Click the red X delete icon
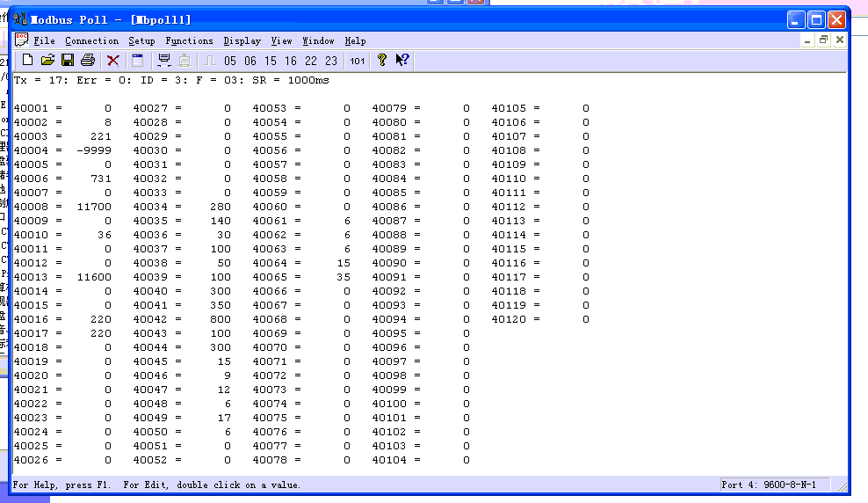868x503 pixels. point(113,61)
